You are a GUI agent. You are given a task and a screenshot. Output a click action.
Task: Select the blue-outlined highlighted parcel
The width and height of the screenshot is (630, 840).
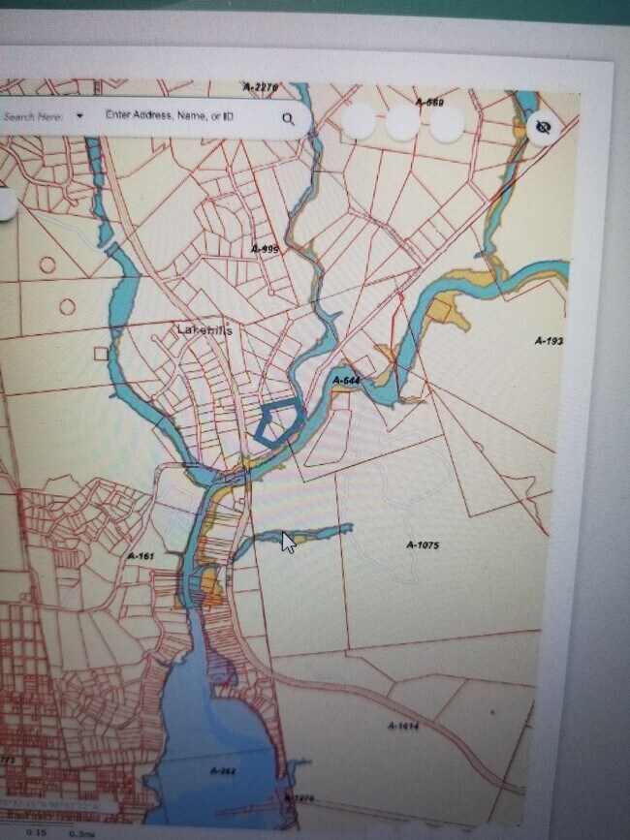tap(278, 424)
